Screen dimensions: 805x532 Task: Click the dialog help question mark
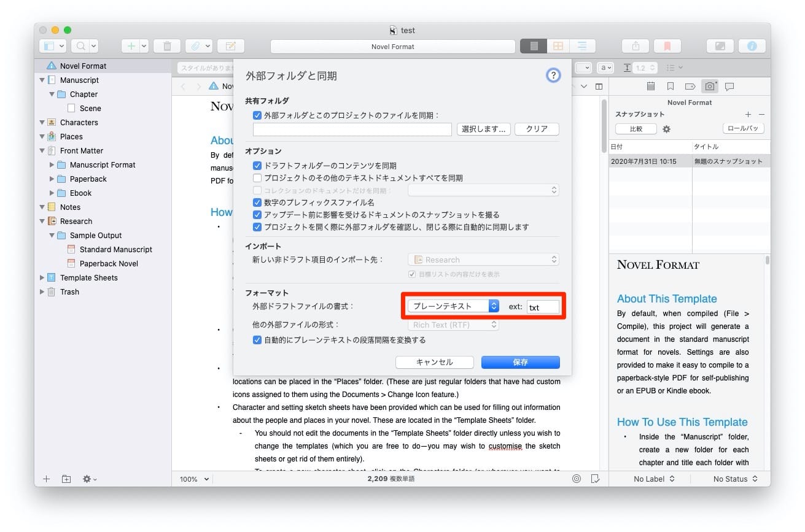pos(553,75)
